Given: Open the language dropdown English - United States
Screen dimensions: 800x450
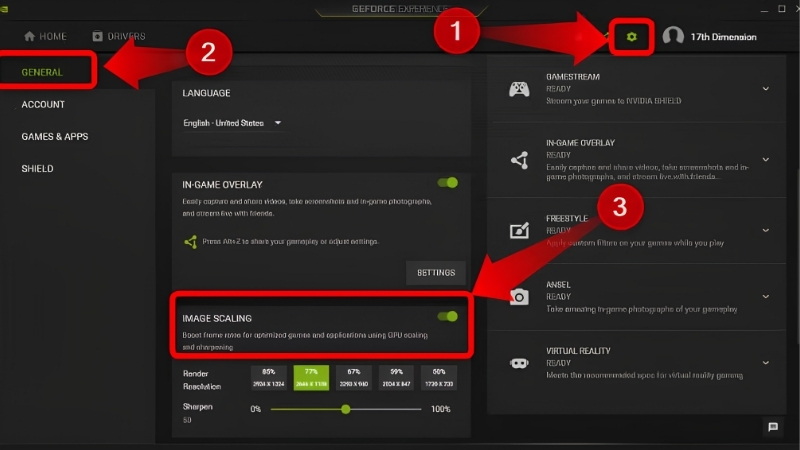Looking at the screenshot, I should (x=232, y=123).
